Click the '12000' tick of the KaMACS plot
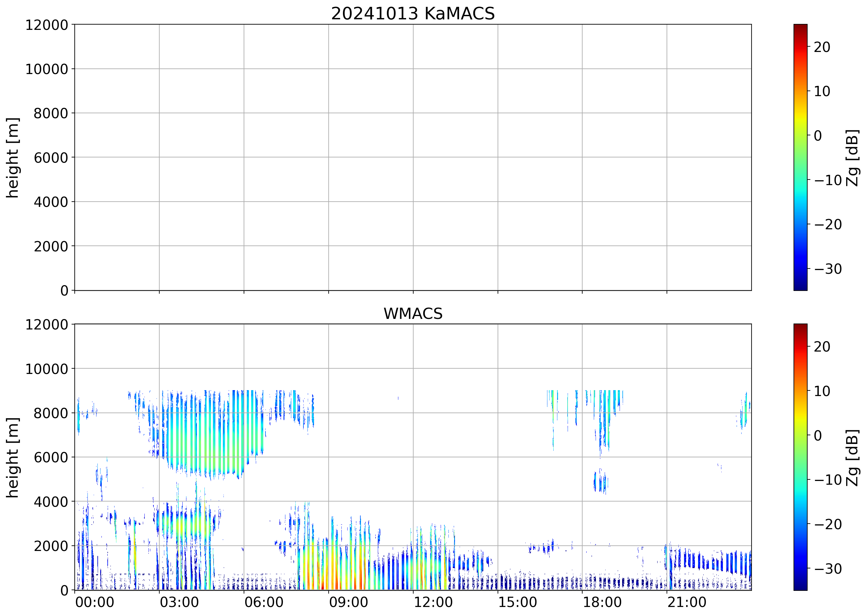This screenshot has width=867, height=616. (47, 25)
